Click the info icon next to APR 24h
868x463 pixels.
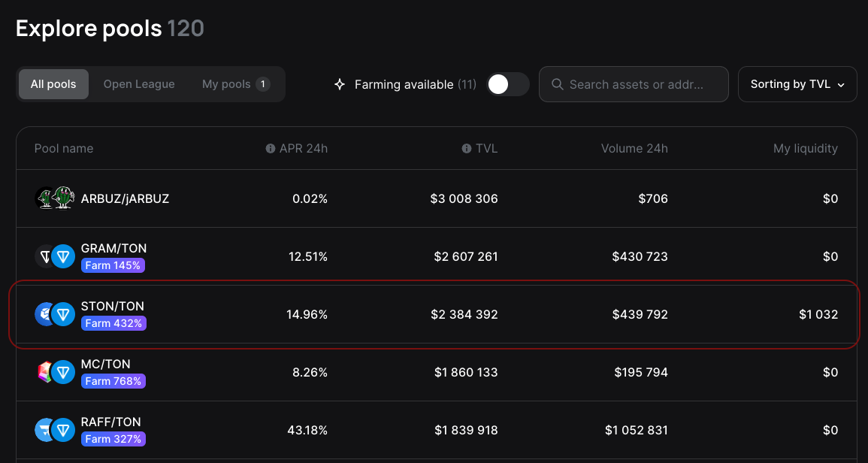[x=270, y=148]
